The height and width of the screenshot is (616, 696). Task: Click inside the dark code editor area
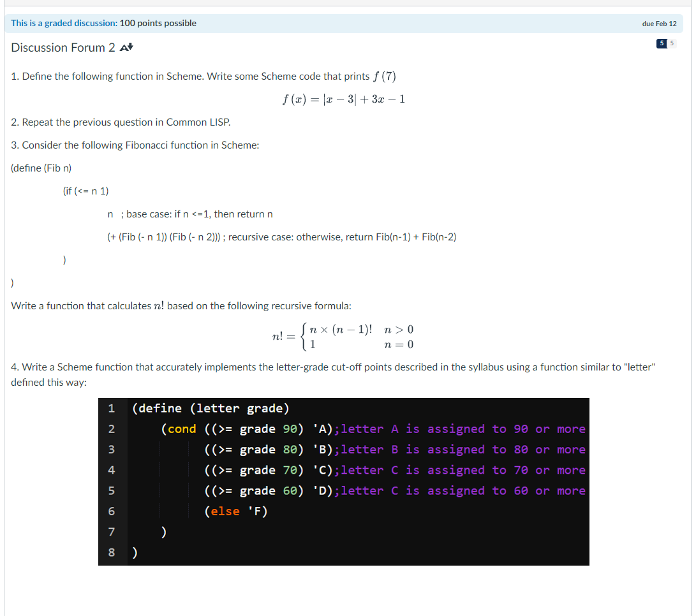pyautogui.click(x=344, y=481)
